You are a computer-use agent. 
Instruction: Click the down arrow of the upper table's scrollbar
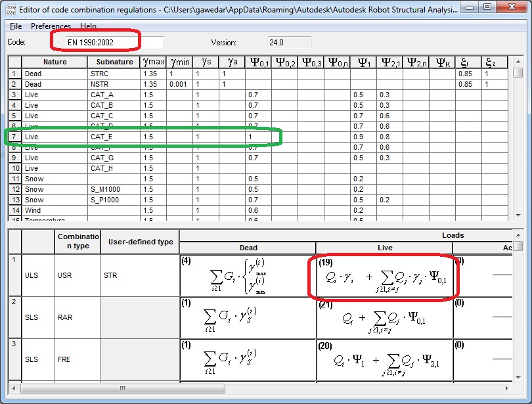click(518, 215)
